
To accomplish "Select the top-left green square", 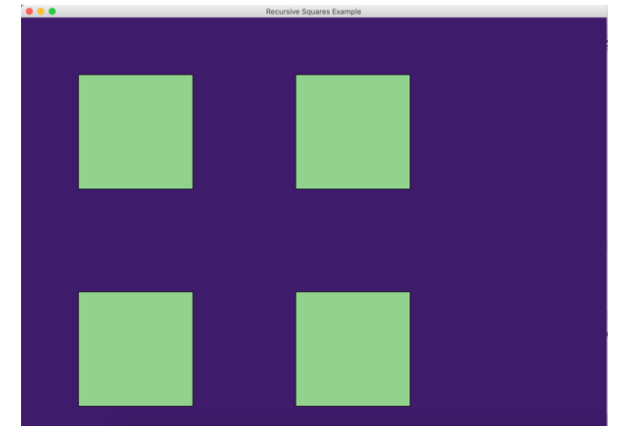I will click(x=136, y=132).
